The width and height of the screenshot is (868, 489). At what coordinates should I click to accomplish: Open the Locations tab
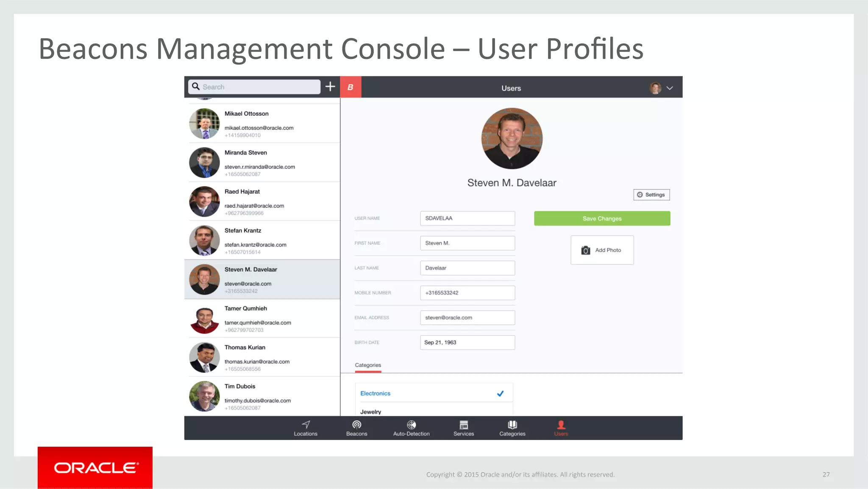306,428
